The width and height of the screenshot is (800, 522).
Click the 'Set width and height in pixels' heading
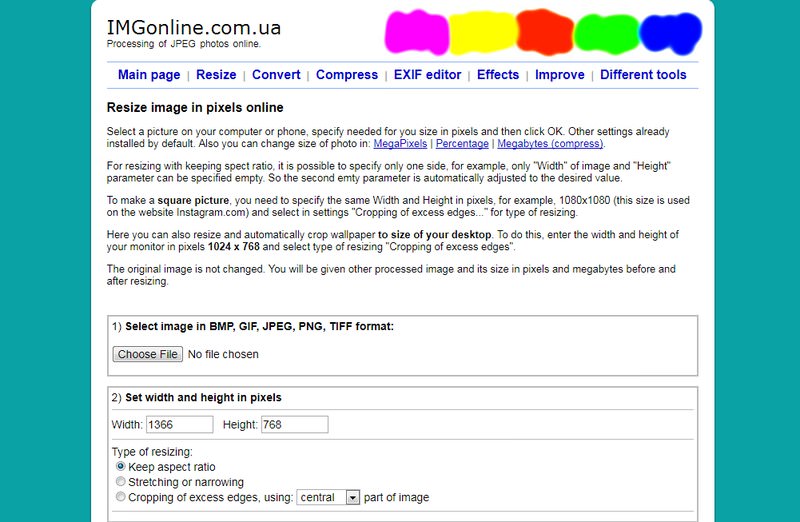click(x=203, y=397)
